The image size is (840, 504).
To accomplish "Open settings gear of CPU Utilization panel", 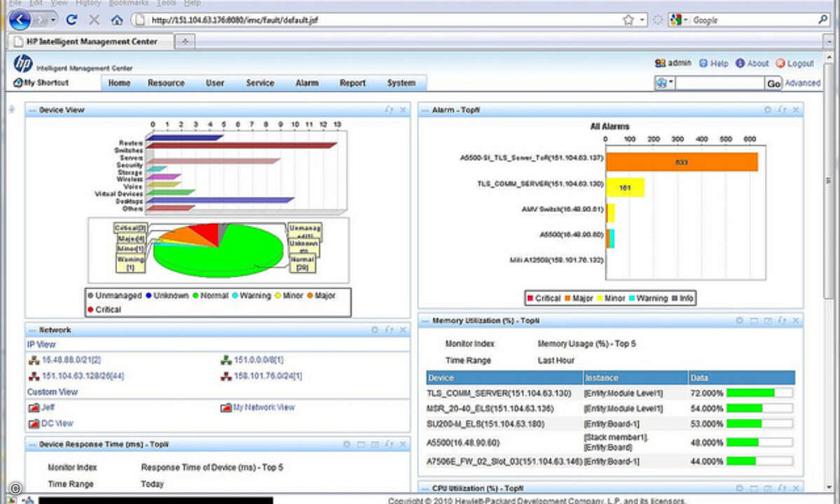I will click(x=739, y=488).
